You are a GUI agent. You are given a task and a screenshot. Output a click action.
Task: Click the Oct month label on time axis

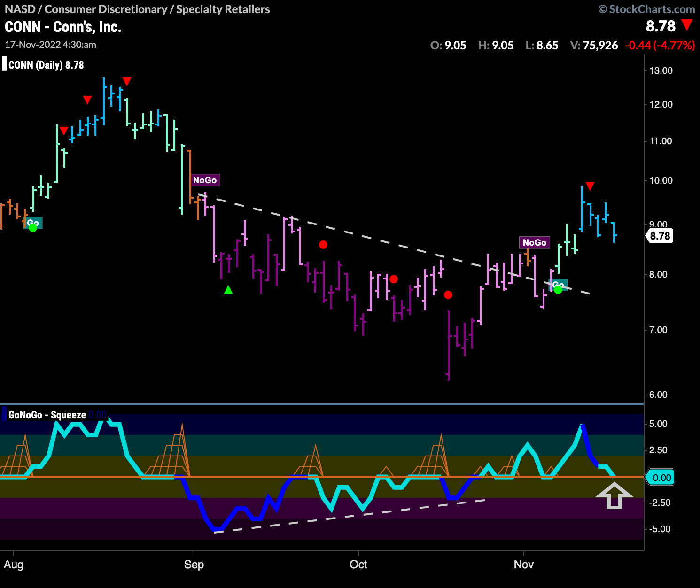[x=358, y=565]
